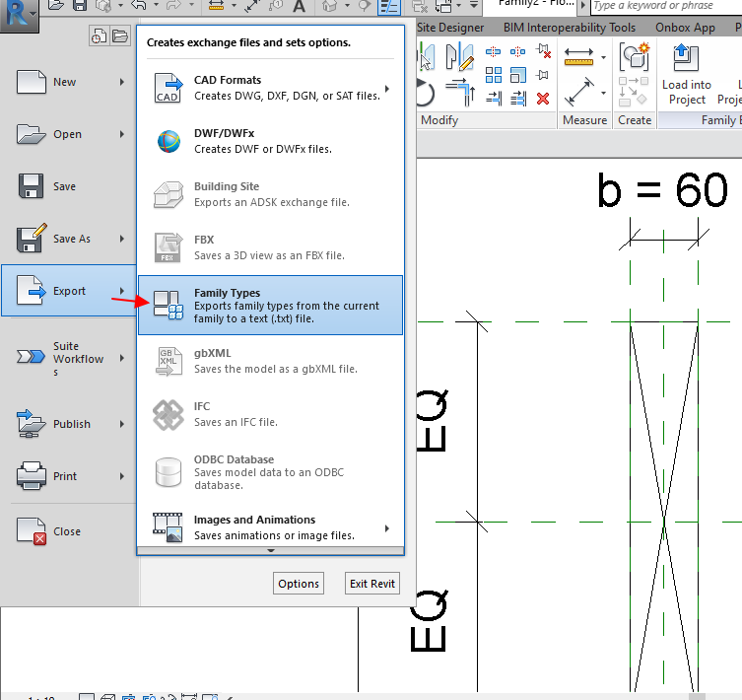This screenshot has height=700, width=742.
Task: Select the Rotate tool icon
Action: (426, 93)
